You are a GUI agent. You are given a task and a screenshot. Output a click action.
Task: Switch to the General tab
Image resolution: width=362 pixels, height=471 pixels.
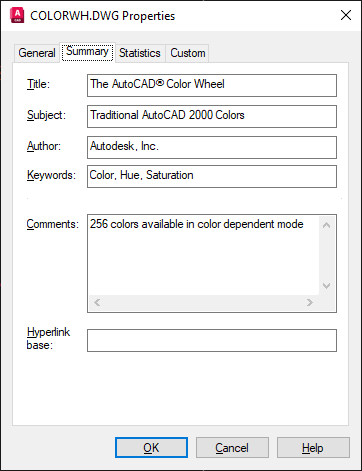point(37,53)
